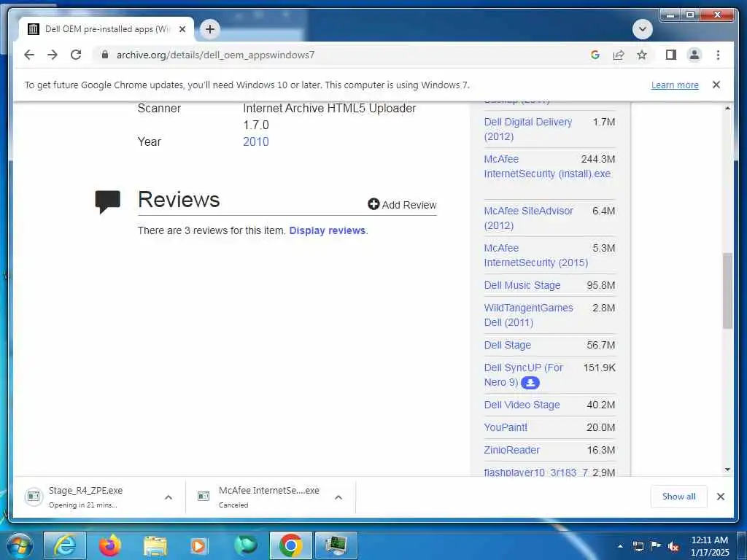Click the muted volume tray icon
747x560 pixels.
673,547
